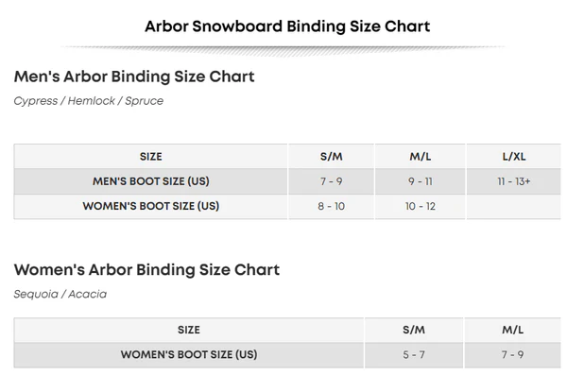Select the 7 - 9 cell in the men's boot row

tap(332, 180)
